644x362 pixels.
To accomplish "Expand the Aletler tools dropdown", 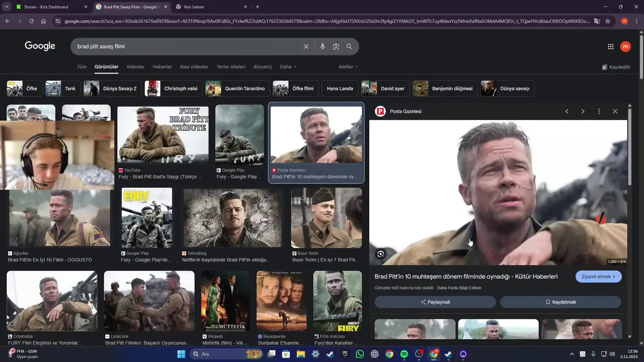I will pos(348,67).
